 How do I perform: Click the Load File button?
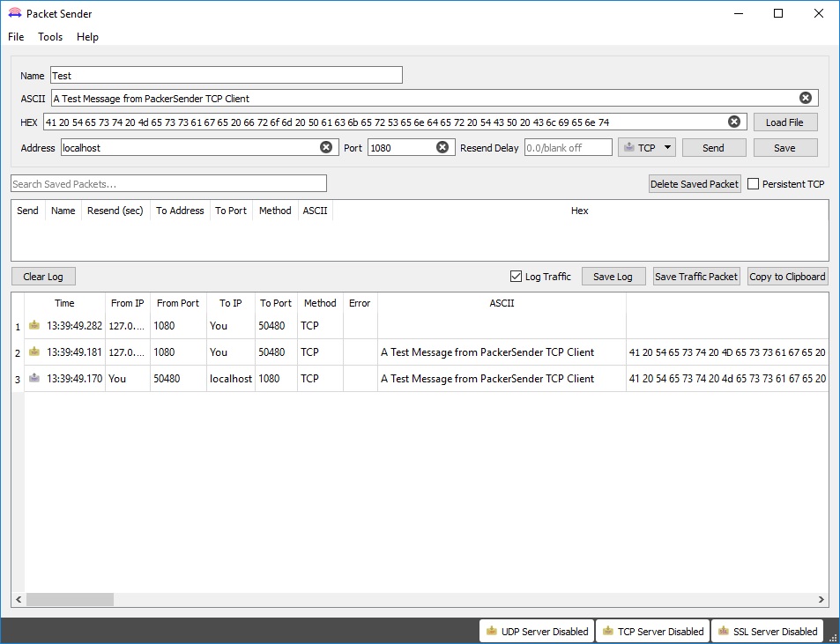[x=784, y=121]
